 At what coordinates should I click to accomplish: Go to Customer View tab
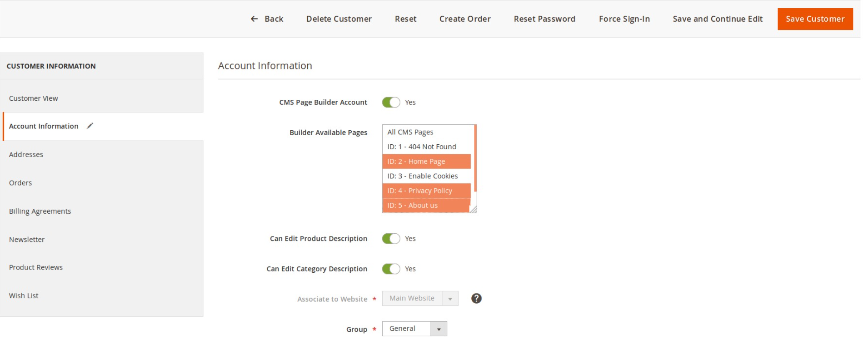pyautogui.click(x=33, y=98)
